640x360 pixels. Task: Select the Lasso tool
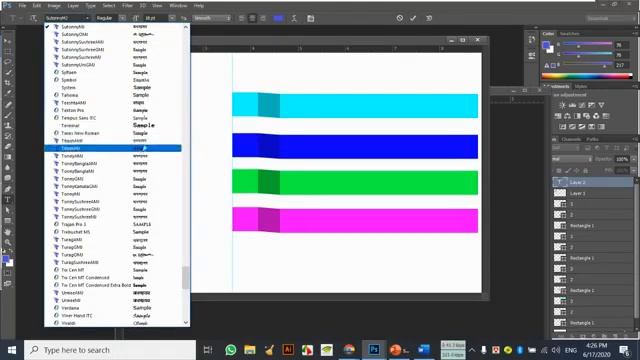(x=7, y=62)
